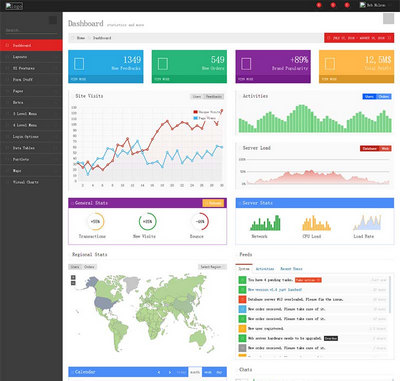Go to previous period in Calendar header

(x=159, y=372)
